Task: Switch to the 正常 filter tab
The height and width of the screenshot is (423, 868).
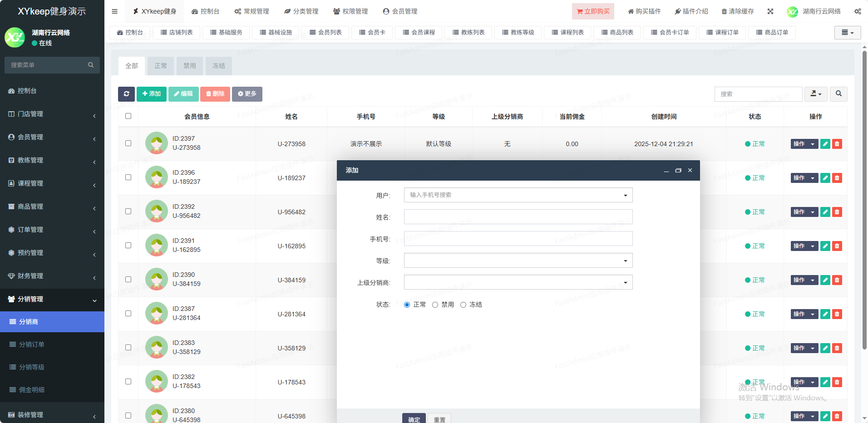Action: coord(161,66)
